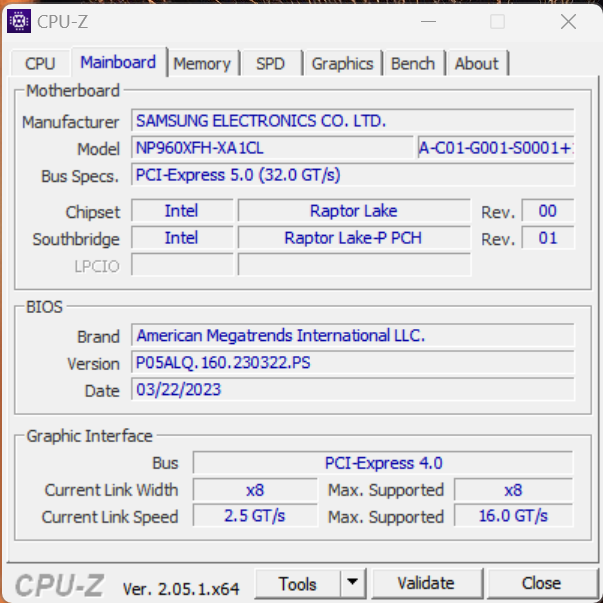This screenshot has width=603, height=603.
Task: Click the BIOS Date field 03/22/2023
Action: pyautogui.click(x=352, y=390)
